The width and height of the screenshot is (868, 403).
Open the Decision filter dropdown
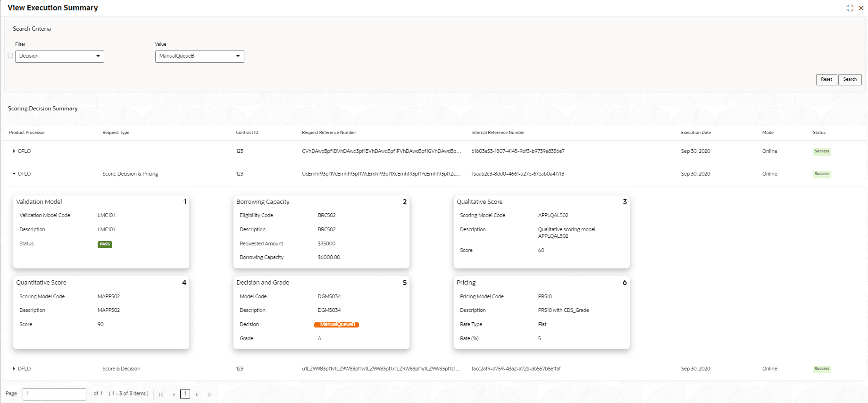pos(59,56)
